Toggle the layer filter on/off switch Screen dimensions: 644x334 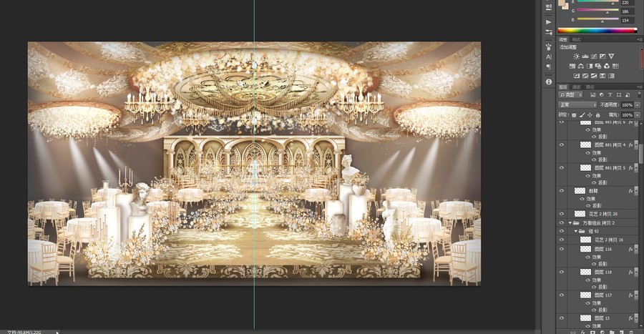[x=640, y=95]
